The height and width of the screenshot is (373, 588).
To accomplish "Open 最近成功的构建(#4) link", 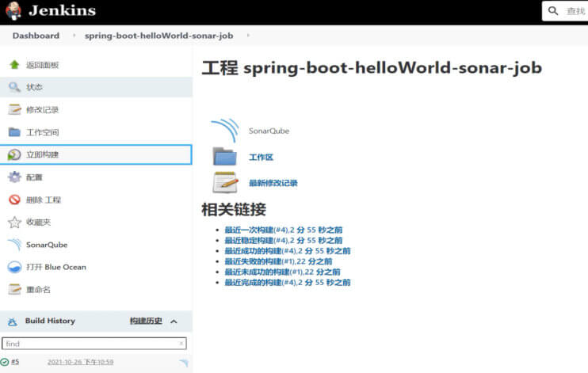I will (x=288, y=251).
